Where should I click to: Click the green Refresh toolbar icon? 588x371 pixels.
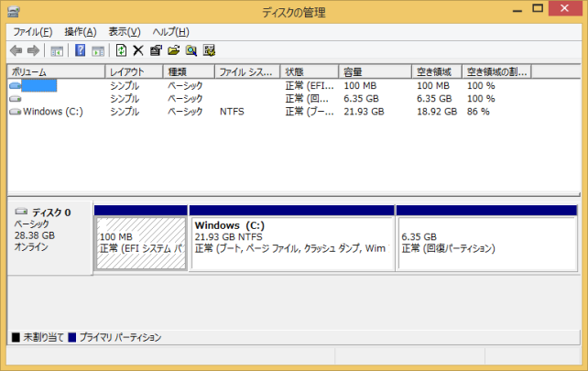click(121, 50)
